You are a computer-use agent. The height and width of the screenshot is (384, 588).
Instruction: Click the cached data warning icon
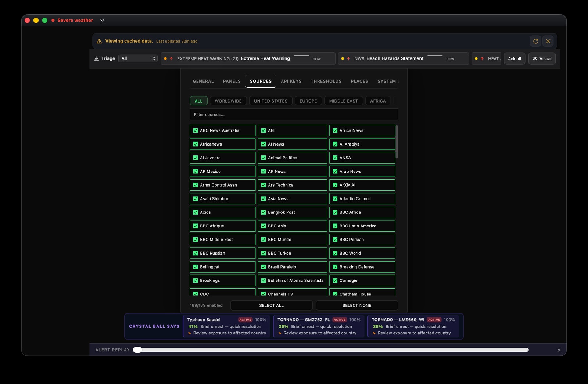99,41
